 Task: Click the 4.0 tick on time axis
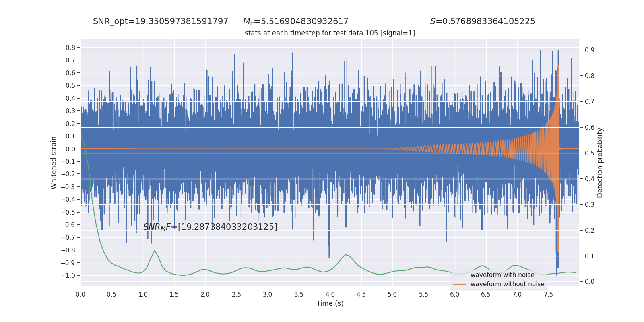pos(330,294)
